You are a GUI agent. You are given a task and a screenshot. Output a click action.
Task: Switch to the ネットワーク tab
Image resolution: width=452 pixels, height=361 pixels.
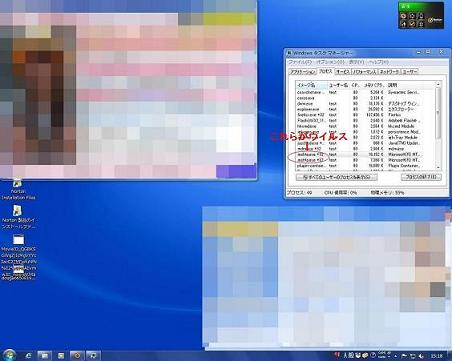389,72
